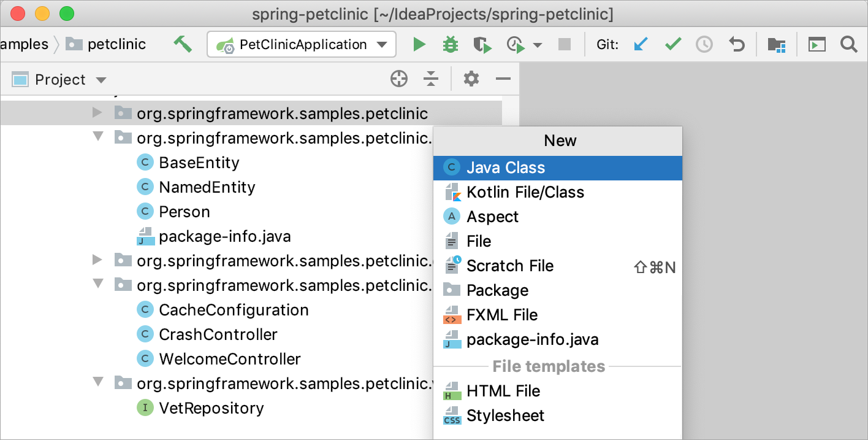Click the Build project hammer icon
This screenshot has height=440, width=868.
183,44
